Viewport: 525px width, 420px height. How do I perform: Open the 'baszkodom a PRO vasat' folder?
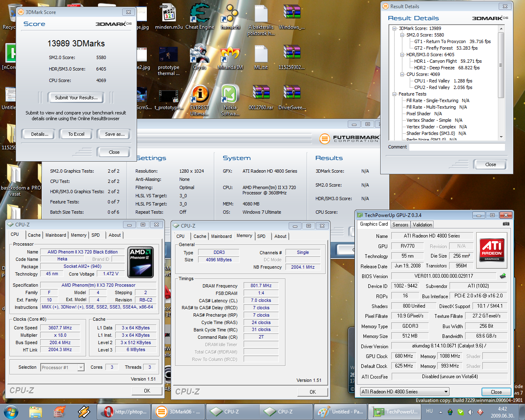click(x=15, y=180)
